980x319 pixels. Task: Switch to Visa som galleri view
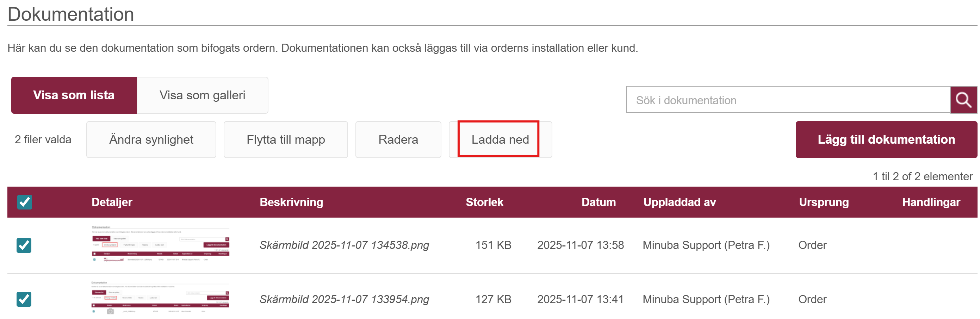point(202,95)
